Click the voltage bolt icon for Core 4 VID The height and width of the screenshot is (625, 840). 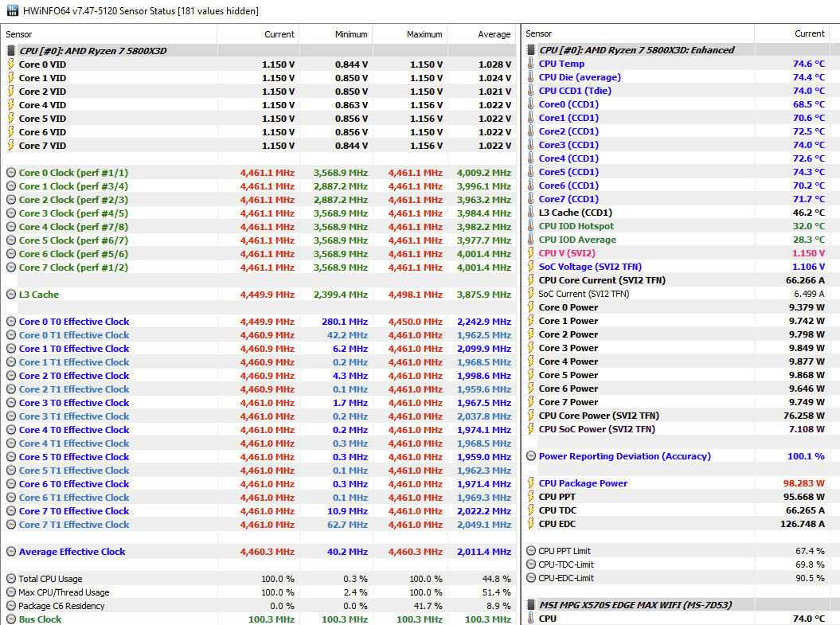click(10, 105)
